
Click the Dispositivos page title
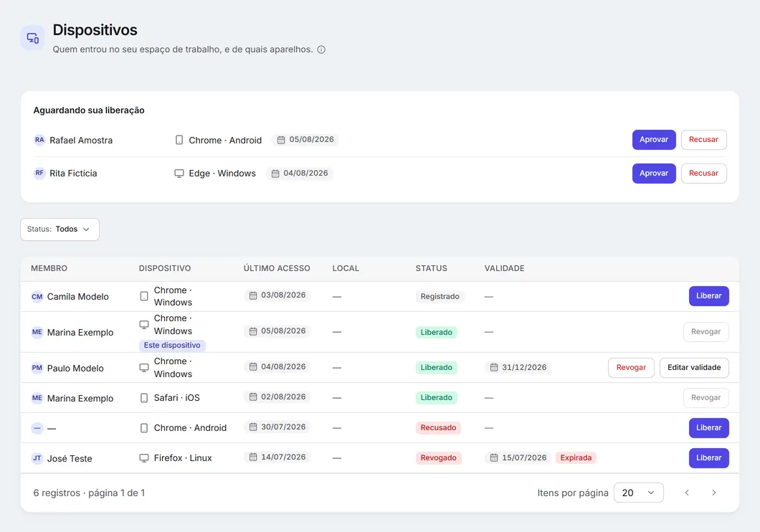point(95,30)
